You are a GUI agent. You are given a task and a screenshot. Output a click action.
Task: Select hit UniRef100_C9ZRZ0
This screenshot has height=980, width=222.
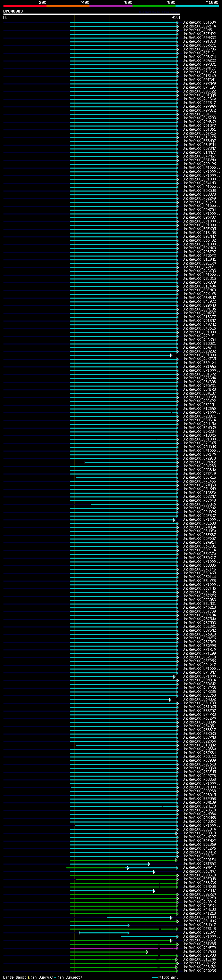click(x=199, y=894)
